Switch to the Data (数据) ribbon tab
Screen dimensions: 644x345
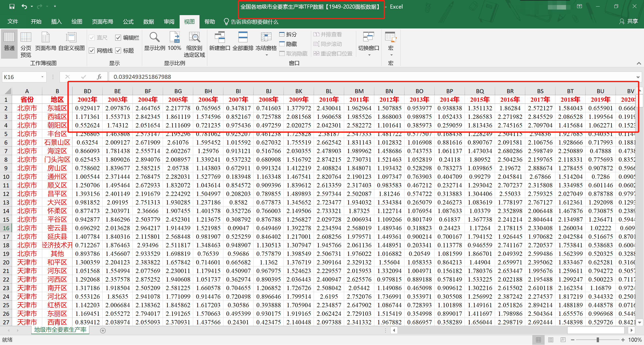[x=148, y=22]
